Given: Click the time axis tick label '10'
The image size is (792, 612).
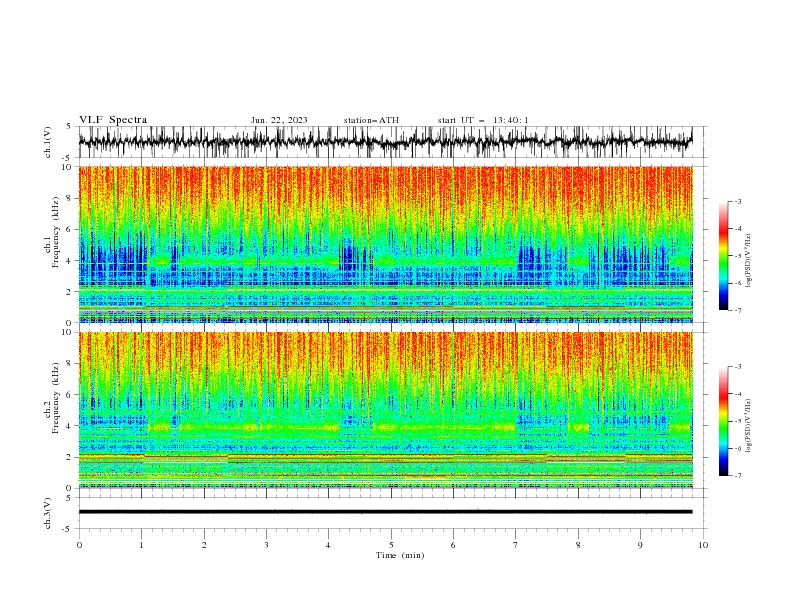Looking at the screenshot, I should [x=703, y=545].
